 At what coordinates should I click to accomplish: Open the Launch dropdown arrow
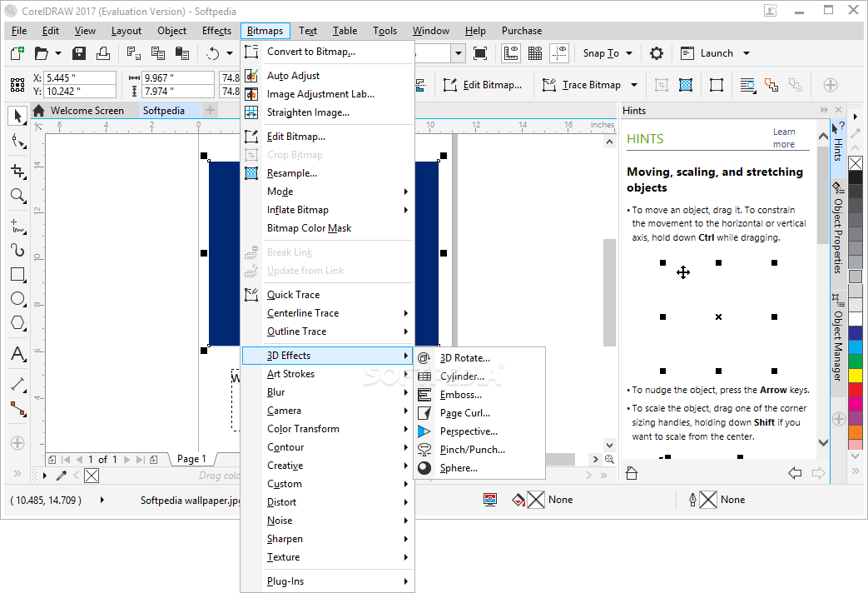pyautogui.click(x=746, y=53)
